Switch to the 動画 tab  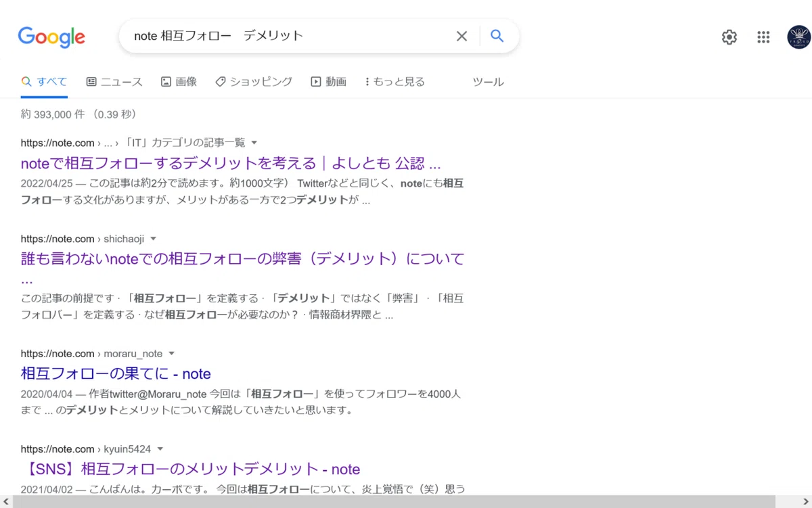pos(328,82)
